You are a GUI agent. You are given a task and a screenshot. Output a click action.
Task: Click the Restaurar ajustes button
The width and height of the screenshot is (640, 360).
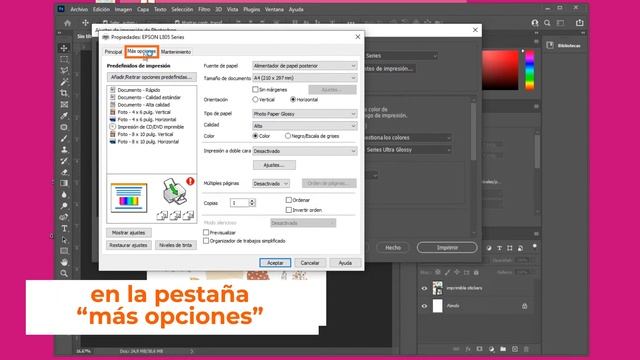coord(129,245)
